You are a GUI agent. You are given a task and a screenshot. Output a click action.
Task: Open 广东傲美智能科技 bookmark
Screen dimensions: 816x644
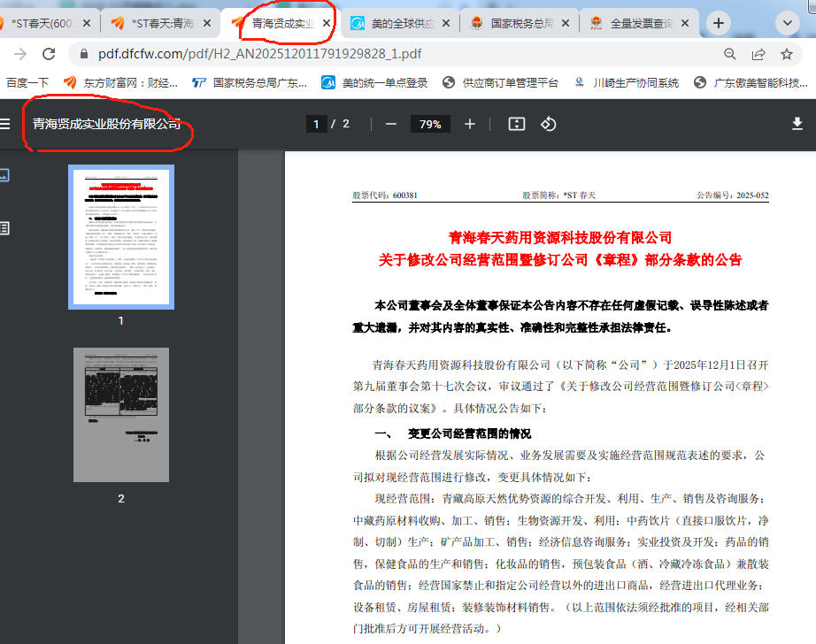pos(751,82)
